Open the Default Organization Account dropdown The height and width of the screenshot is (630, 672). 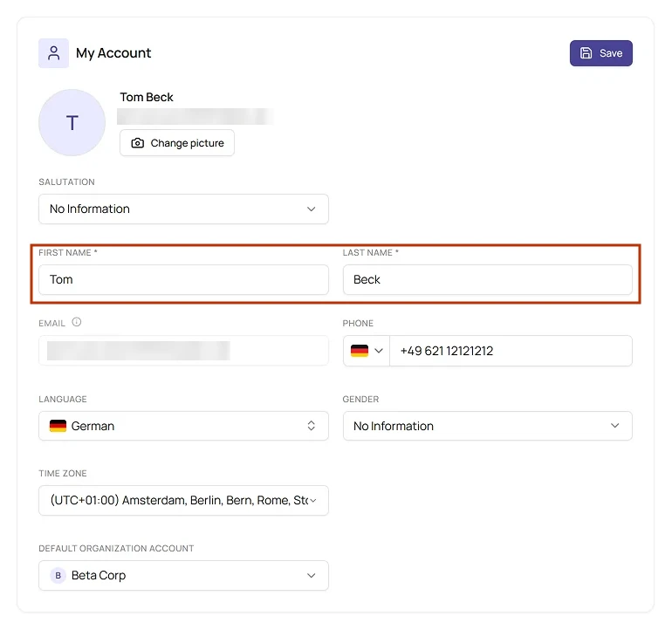183,575
